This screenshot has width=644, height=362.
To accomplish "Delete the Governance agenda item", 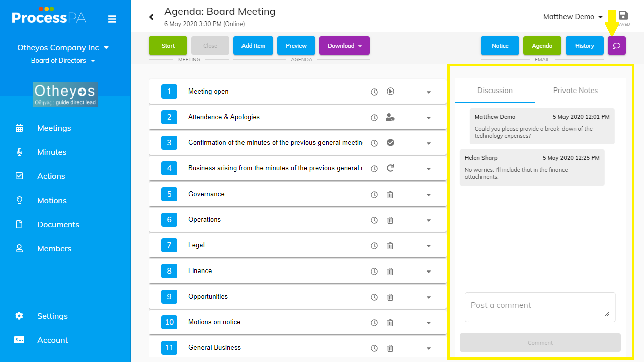I will tap(390, 195).
